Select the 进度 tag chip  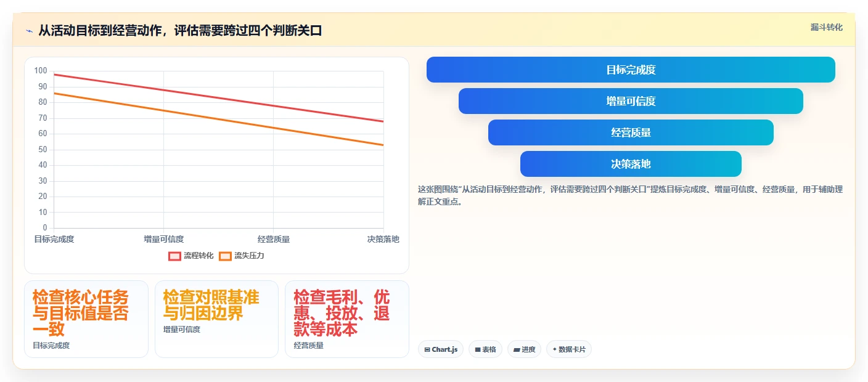(525, 349)
